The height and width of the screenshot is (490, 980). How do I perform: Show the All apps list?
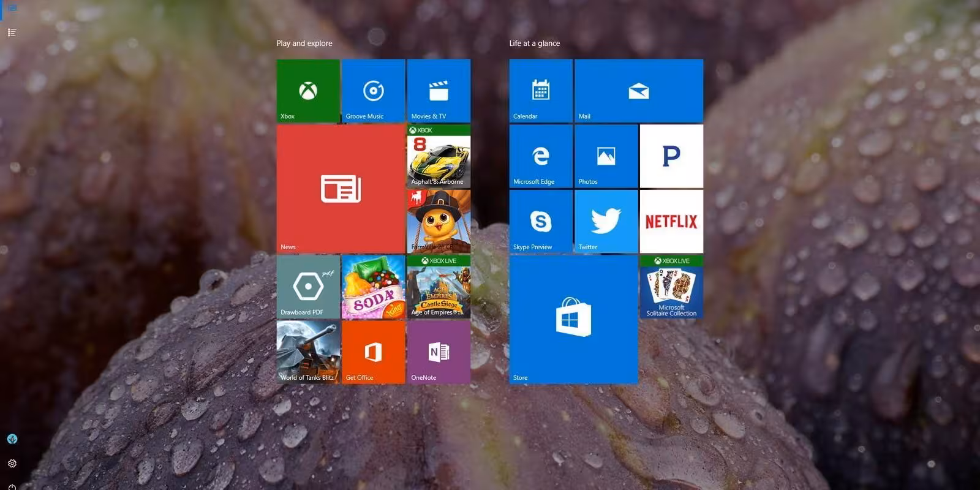[x=12, y=32]
